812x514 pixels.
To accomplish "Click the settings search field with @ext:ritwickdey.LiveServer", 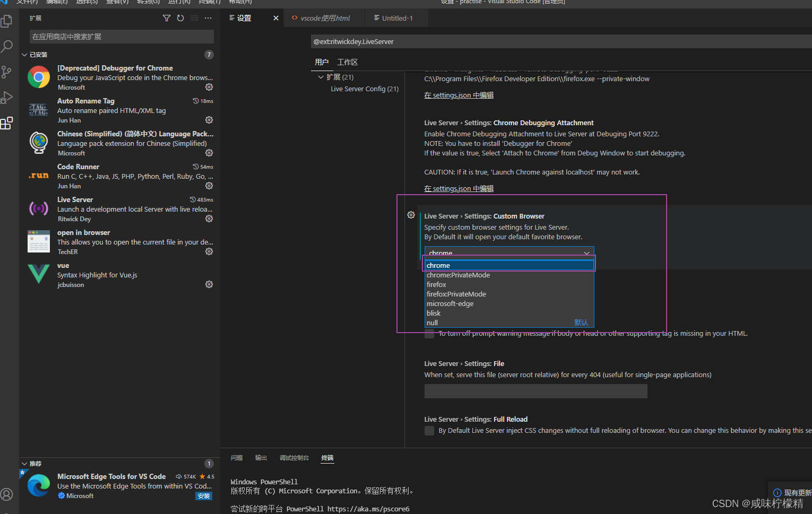I will 561,41.
